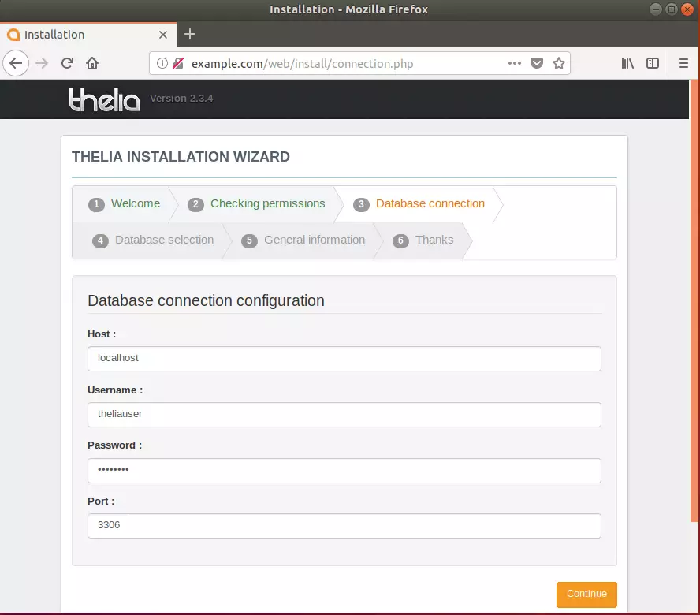Viewport: 700px width, 615px height.
Task: Click the Username label
Action: click(115, 390)
